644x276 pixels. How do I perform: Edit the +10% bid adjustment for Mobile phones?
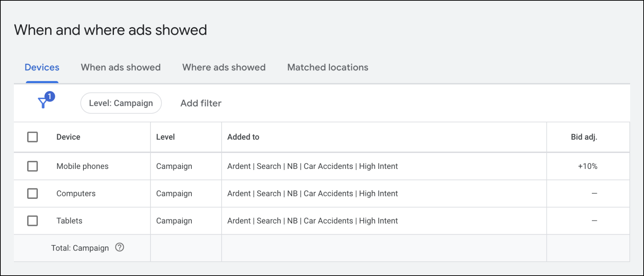pos(587,166)
